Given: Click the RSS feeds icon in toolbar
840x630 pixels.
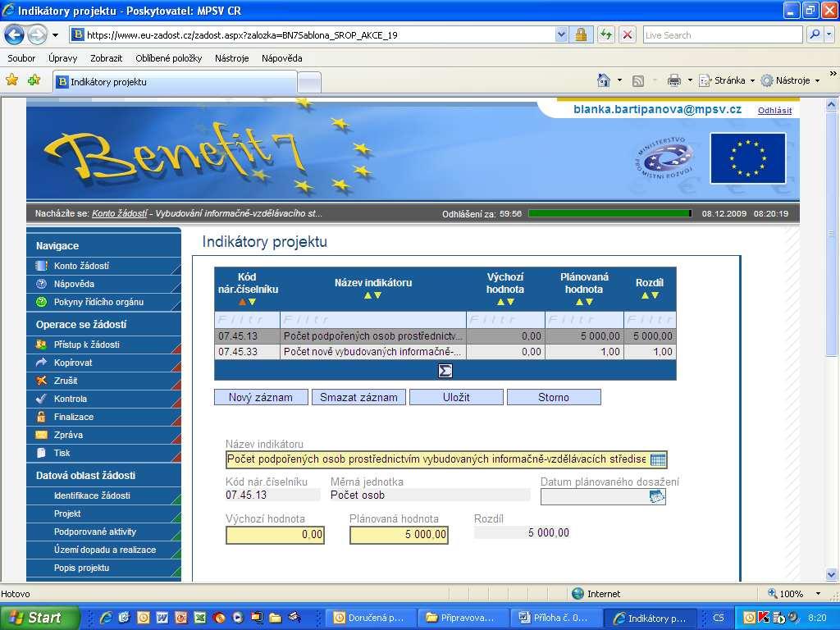Looking at the screenshot, I should [x=638, y=81].
